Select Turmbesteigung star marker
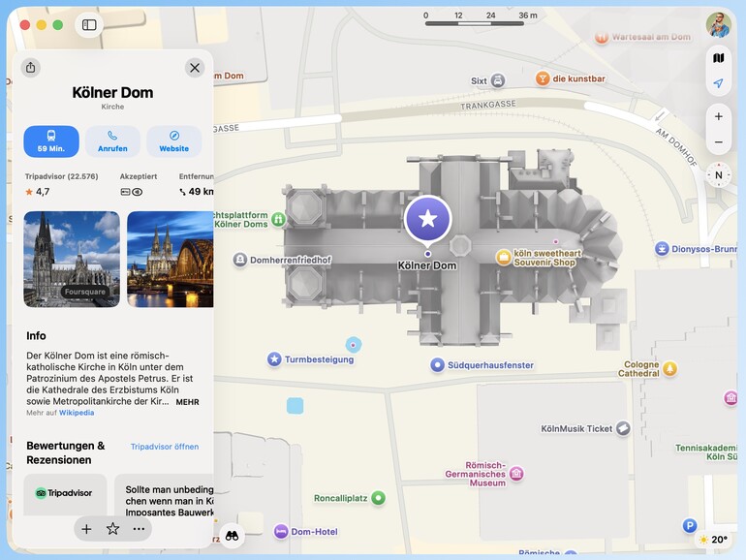The height and width of the screenshot is (560, 746). coord(274,359)
